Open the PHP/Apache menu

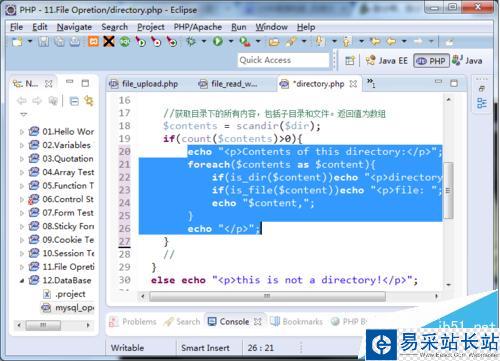(x=198, y=27)
